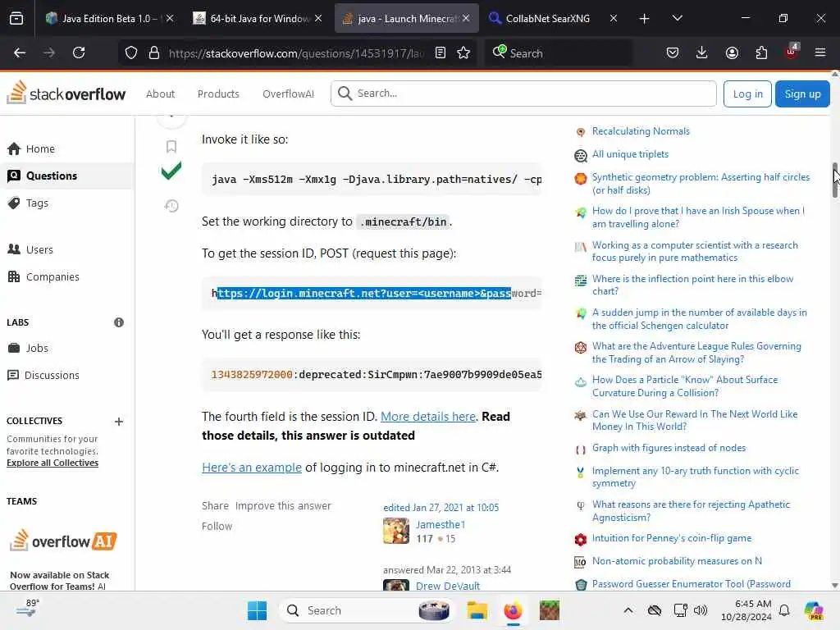Open the Pocket save icon
This screenshot has height=630, width=840.
(673, 52)
